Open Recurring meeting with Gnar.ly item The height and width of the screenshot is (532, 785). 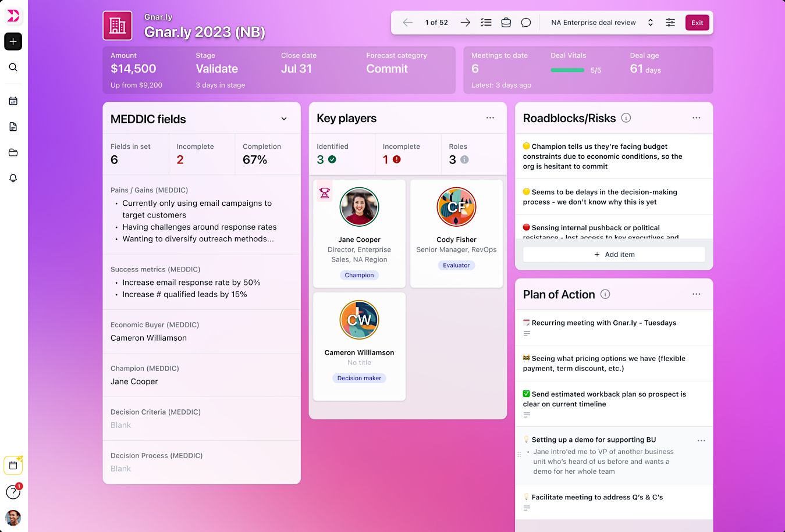pyautogui.click(x=614, y=328)
